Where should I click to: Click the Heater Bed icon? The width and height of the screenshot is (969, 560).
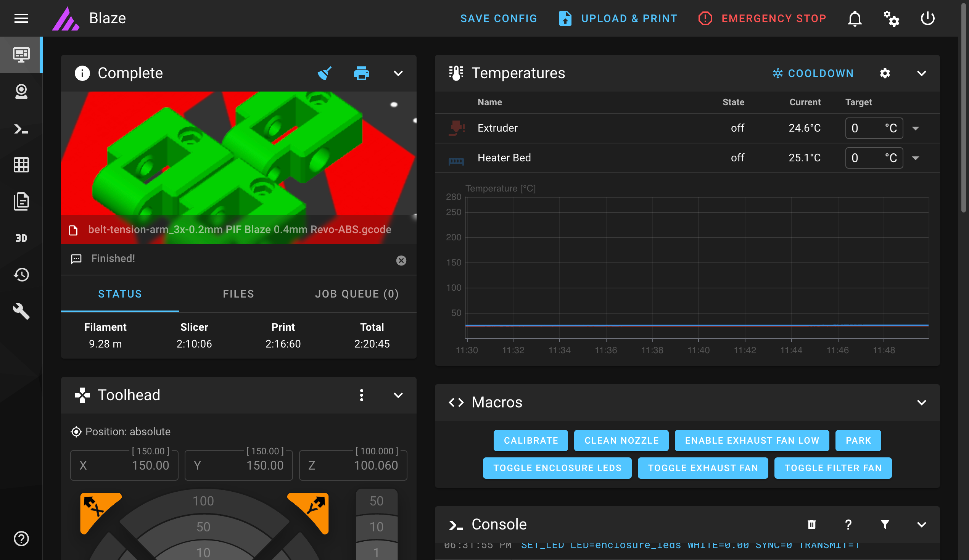[x=456, y=161]
